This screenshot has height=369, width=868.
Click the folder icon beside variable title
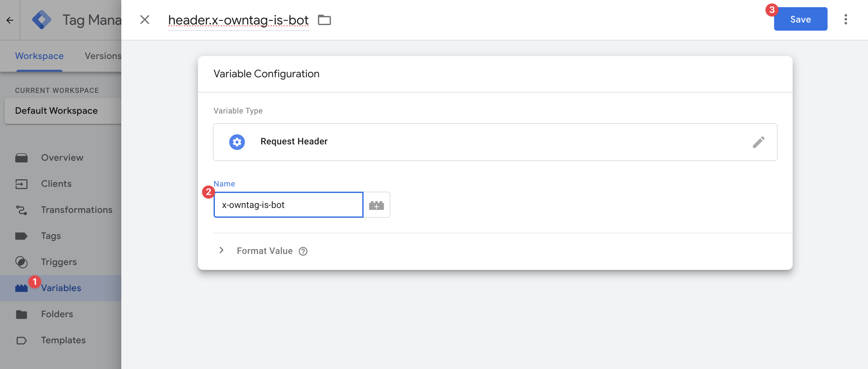pyautogui.click(x=324, y=20)
